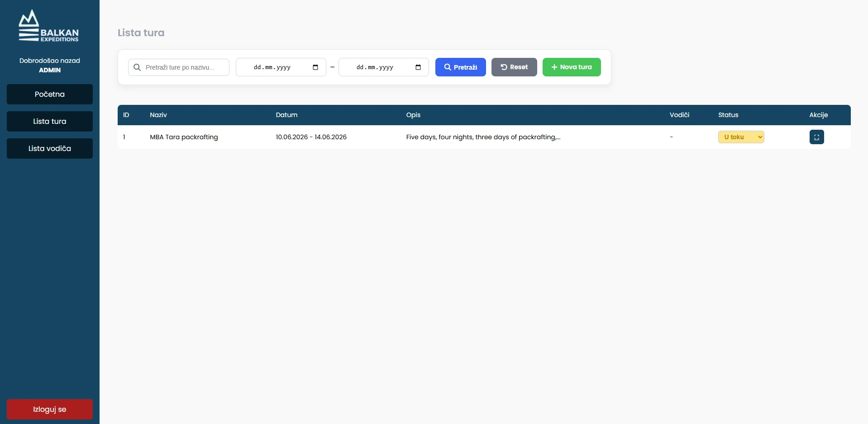Open Lista vodiča from the sidebar
The image size is (868, 424).
click(50, 148)
